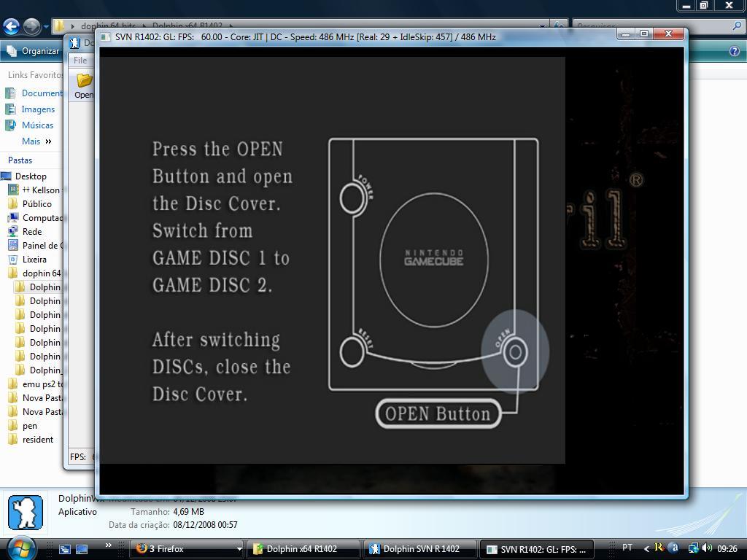The height and width of the screenshot is (560, 747).
Task: Close the SVN R1402 game window
Action: pos(669,34)
